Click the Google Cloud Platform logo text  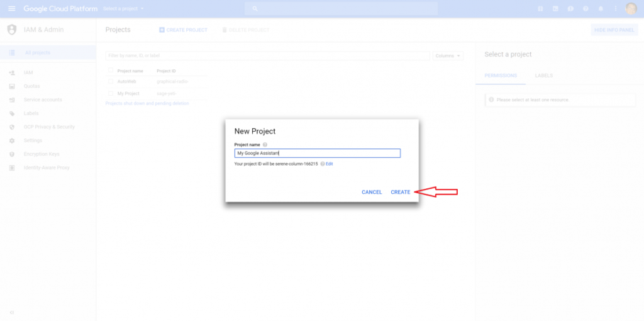tap(60, 9)
